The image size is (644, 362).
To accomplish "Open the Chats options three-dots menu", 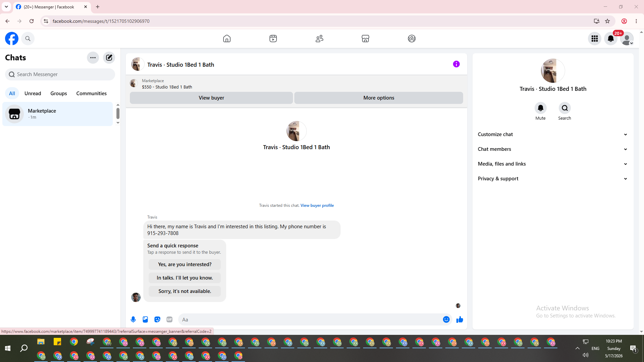I will pos(93,58).
